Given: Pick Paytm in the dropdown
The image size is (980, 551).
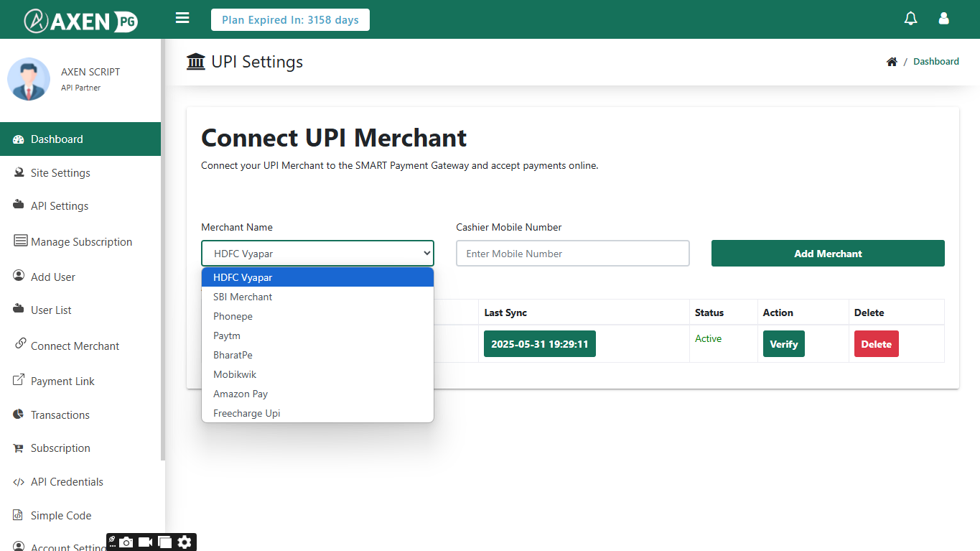Looking at the screenshot, I should tap(317, 335).
